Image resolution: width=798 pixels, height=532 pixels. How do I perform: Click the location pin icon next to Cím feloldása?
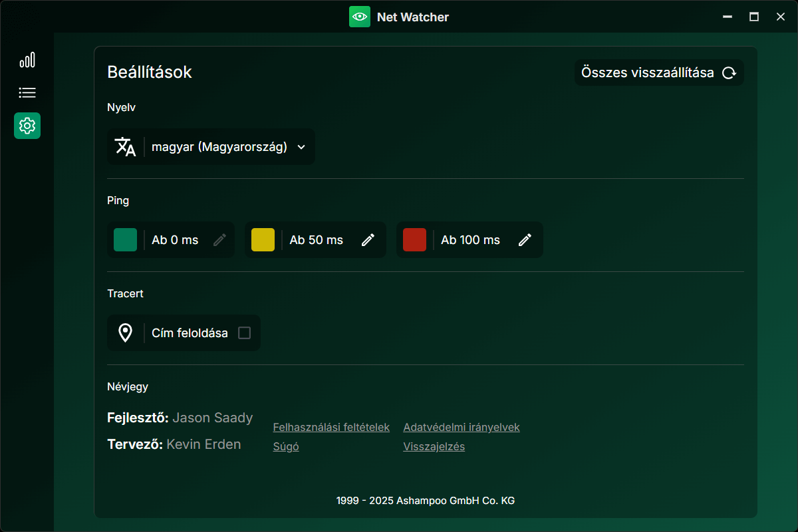pyautogui.click(x=125, y=332)
